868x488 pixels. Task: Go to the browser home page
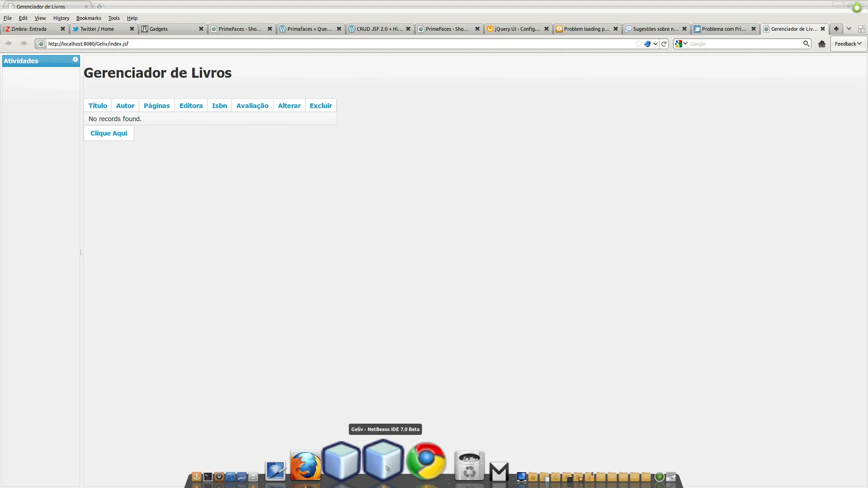tap(822, 44)
